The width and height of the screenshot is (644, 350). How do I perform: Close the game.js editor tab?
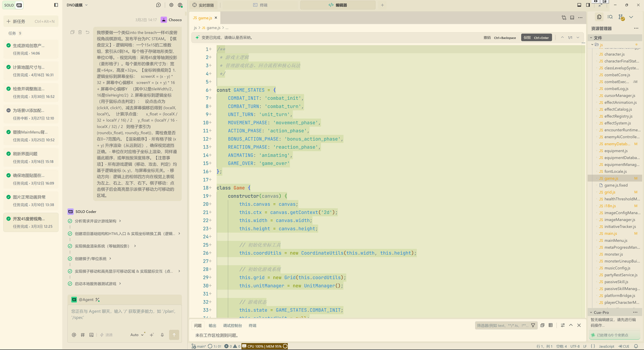(x=216, y=18)
